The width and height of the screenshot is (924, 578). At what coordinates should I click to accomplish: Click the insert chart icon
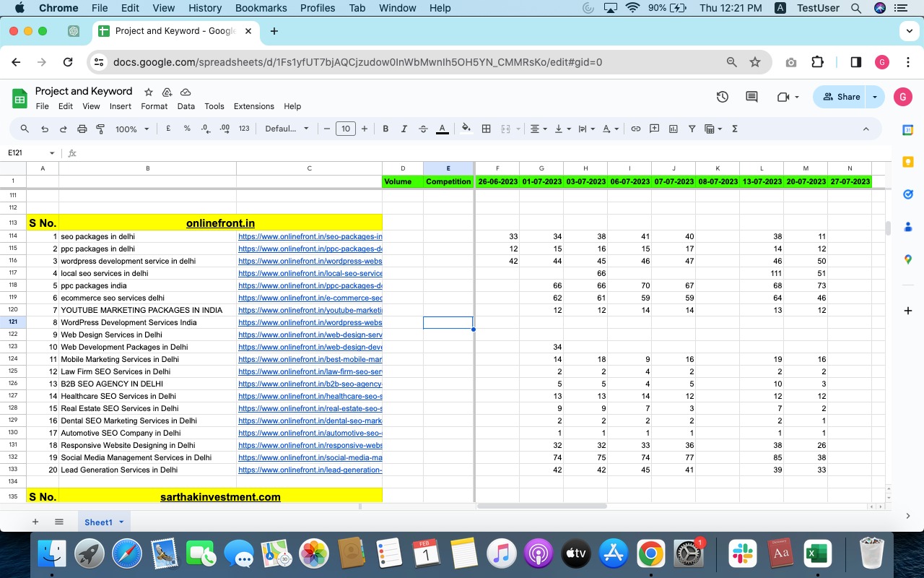pos(674,129)
